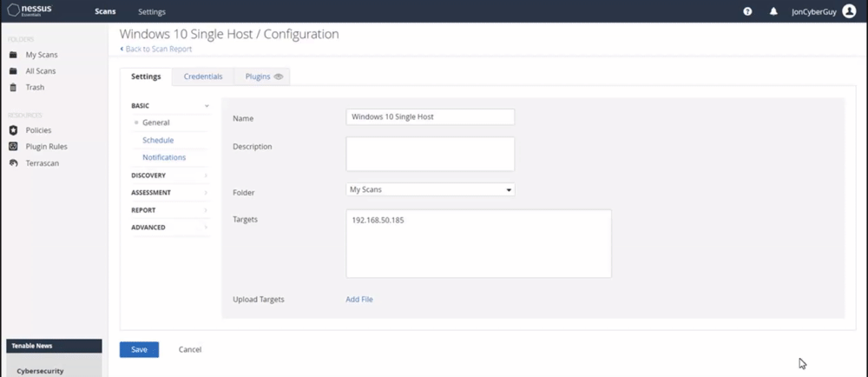This screenshot has width=868, height=377.
Task: Click the Name input field
Action: [x=431, y=116]
